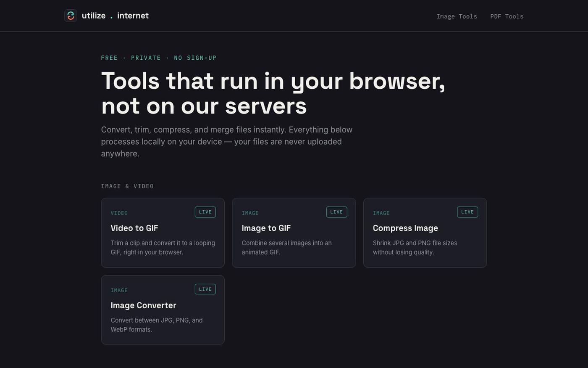Screen dimensions: 588x368
Task: Click the LIVE badge on Video to GIF
Action: click(x=205, y=212)
